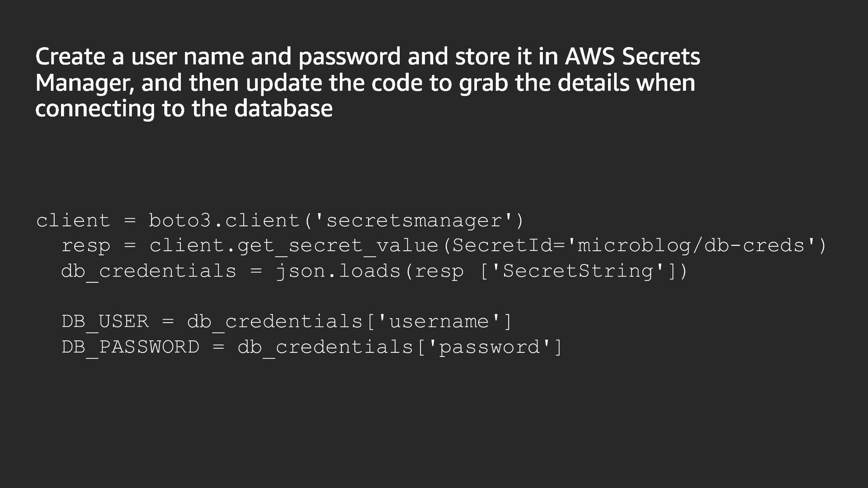Click the "DB_PASSWORD" variable name

point(130,347)
